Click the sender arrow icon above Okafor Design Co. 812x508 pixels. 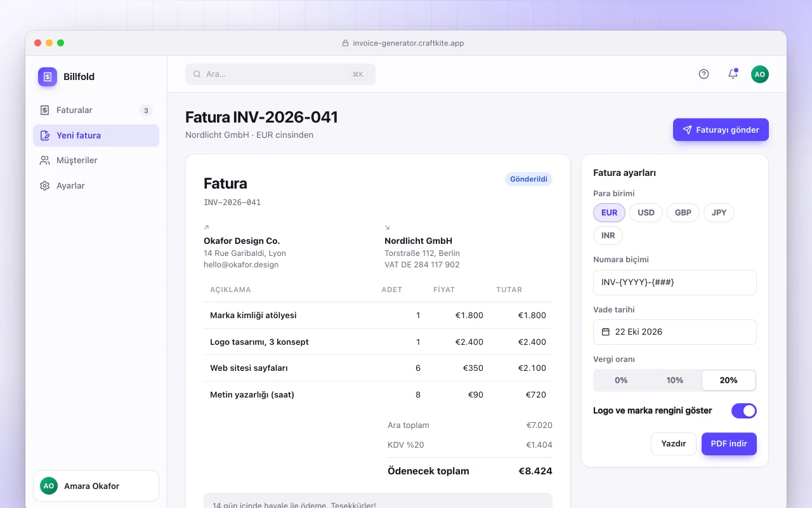tap(206, 227)
